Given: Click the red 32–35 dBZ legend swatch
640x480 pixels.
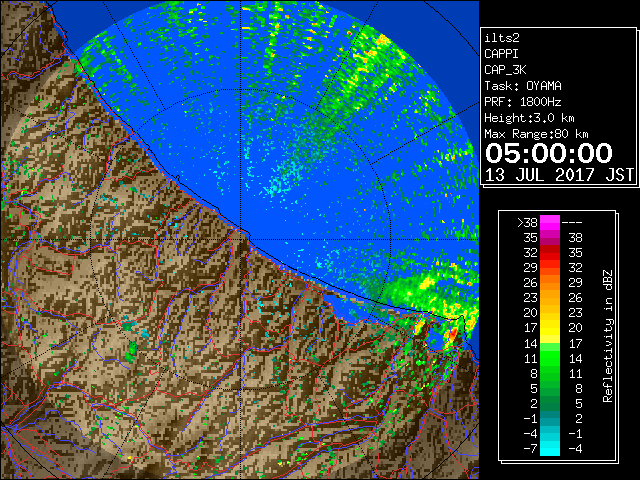Looking at the screenshot, I should (550, 253).
